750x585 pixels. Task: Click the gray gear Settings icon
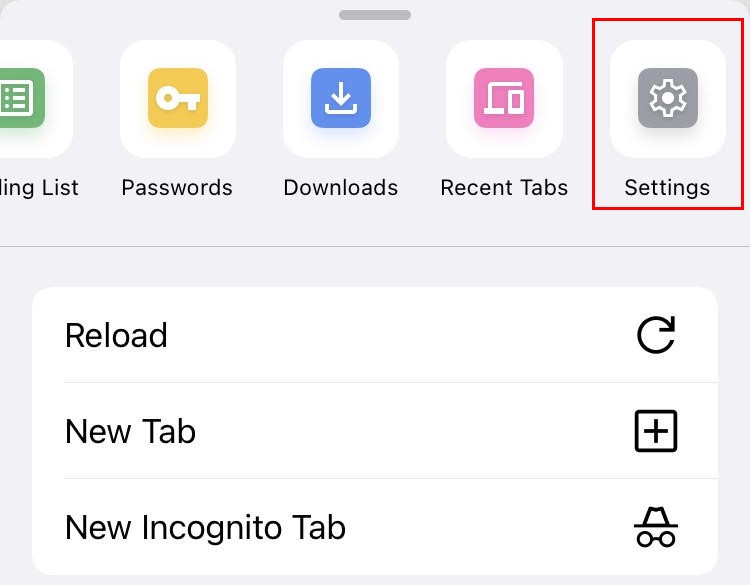pos(668,98)
